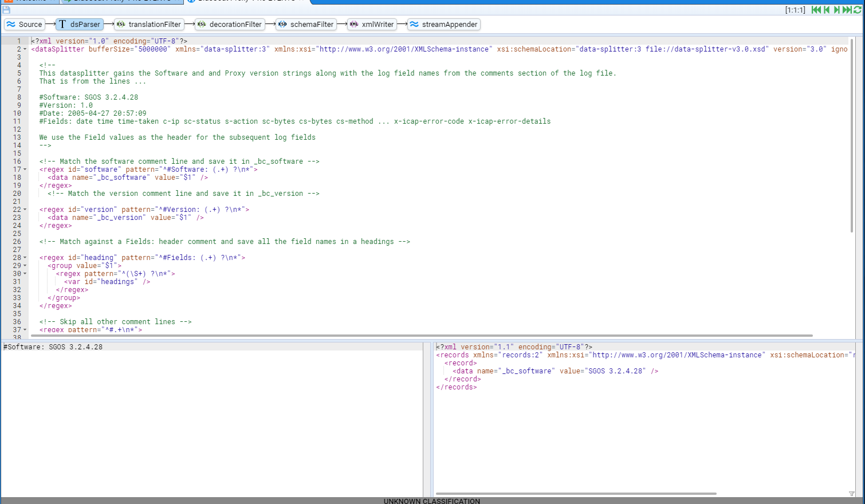Open the translationFilter pipeline step
The image size is (865, 504).
coord(149,24)
